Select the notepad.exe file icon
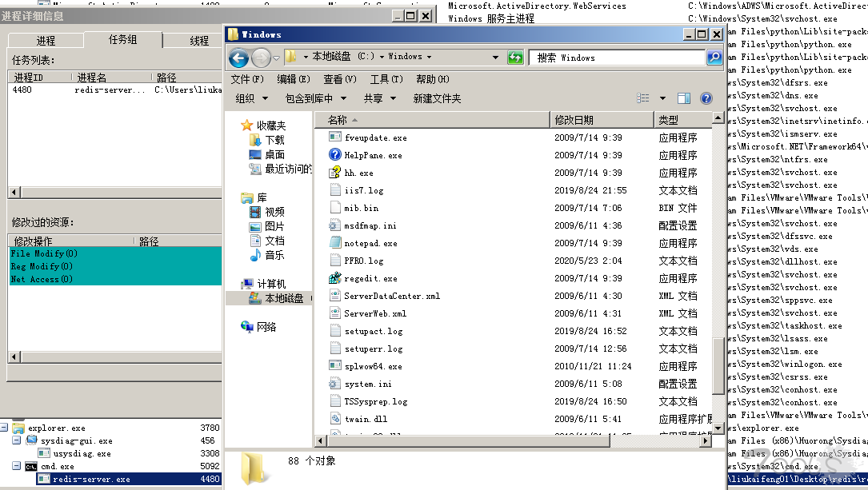This screenshot has width=868, height=490. (335, 243)
